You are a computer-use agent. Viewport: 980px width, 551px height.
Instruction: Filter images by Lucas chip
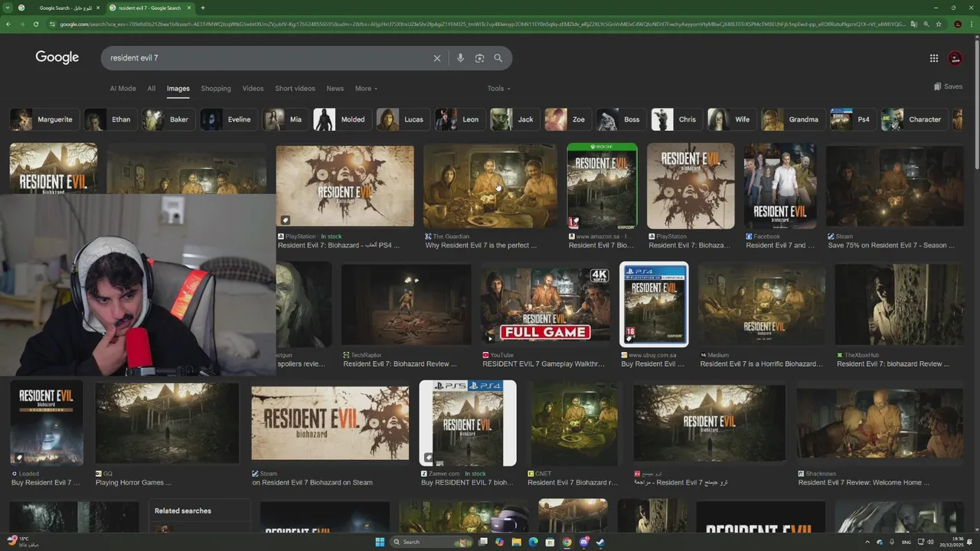coord(403,119)
